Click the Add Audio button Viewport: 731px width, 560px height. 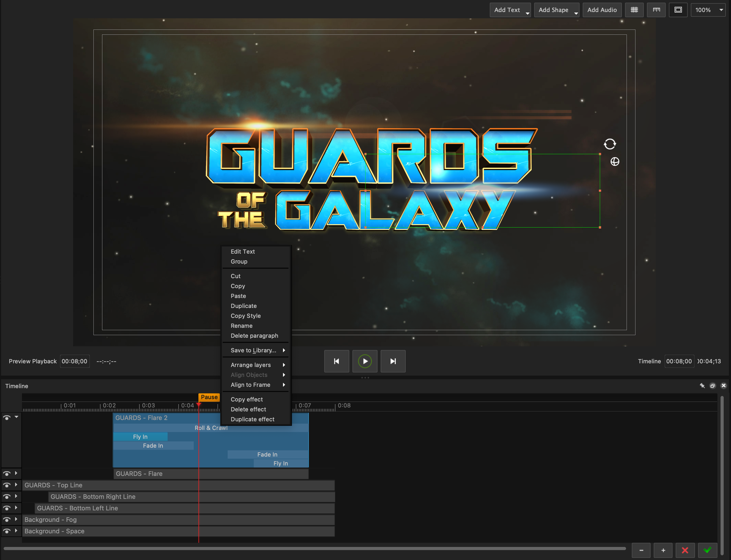point(602,10)
